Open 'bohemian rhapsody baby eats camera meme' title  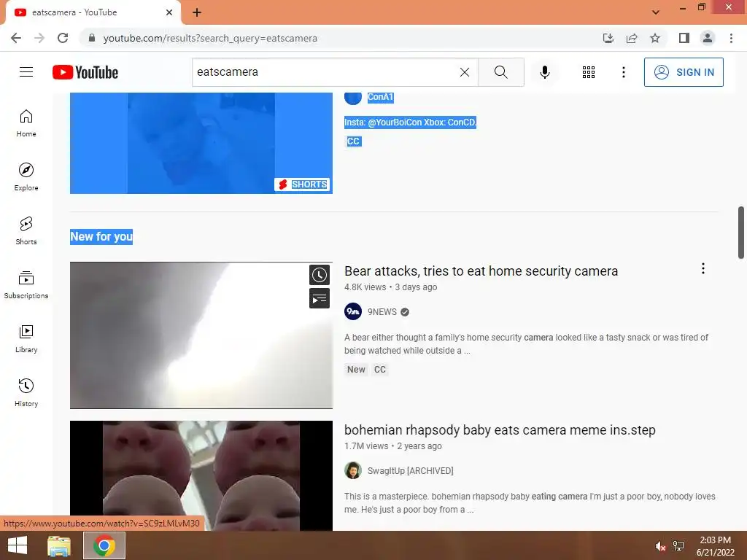(x=500, y=430)
